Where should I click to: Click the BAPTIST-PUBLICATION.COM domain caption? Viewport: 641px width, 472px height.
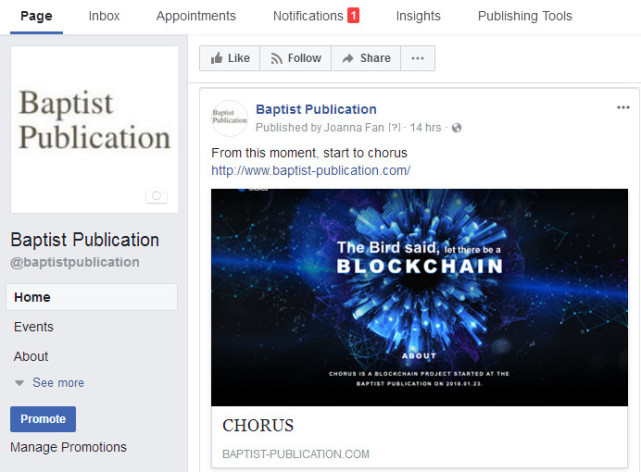(296, 454)
